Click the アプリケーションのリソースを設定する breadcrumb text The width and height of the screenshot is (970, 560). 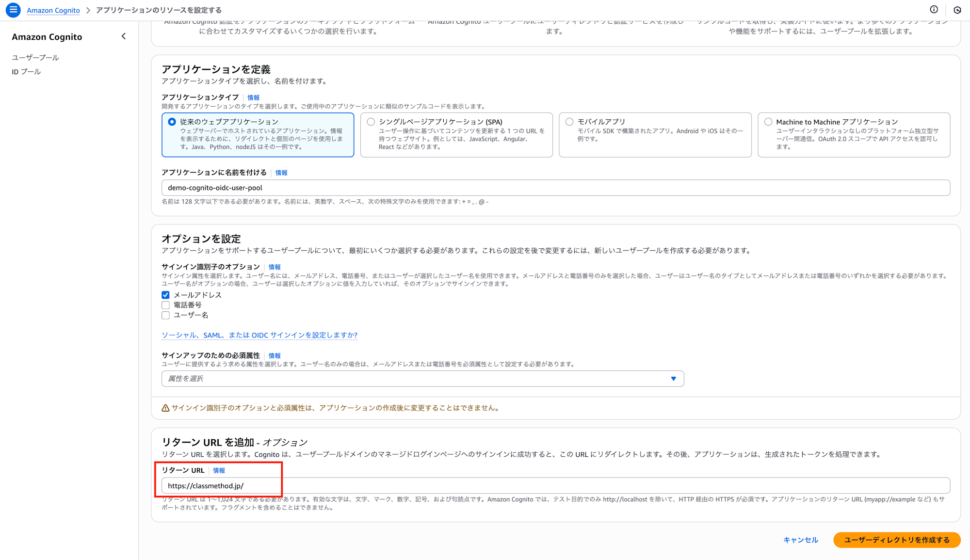pyautogui.click(x=159, y=10)
